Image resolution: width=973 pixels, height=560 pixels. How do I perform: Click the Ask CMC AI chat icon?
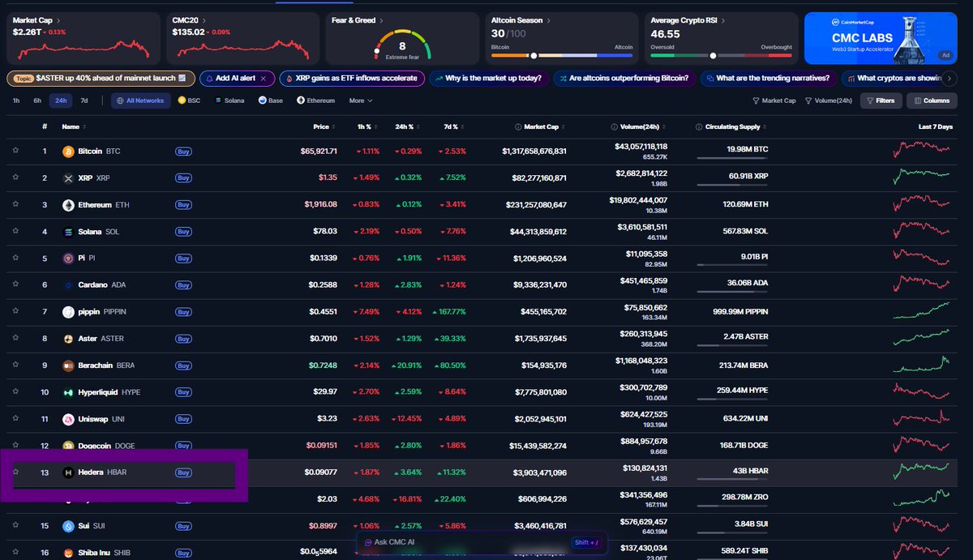click(x=368, y=542)
